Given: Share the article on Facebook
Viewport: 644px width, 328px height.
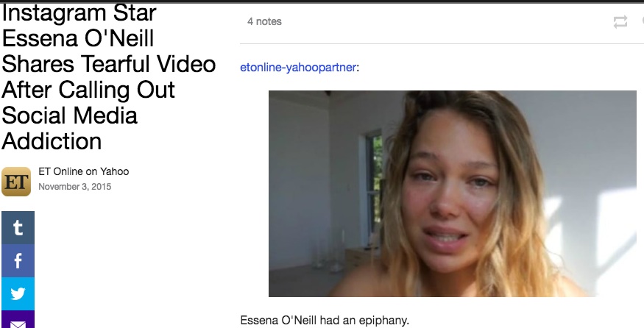Looking at the screenshot, I should point(18,261).
